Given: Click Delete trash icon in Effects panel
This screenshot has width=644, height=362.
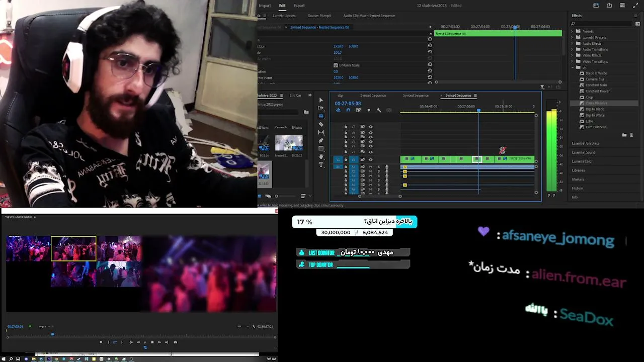Looking at the screenshot, I should [x=631, y=135].
